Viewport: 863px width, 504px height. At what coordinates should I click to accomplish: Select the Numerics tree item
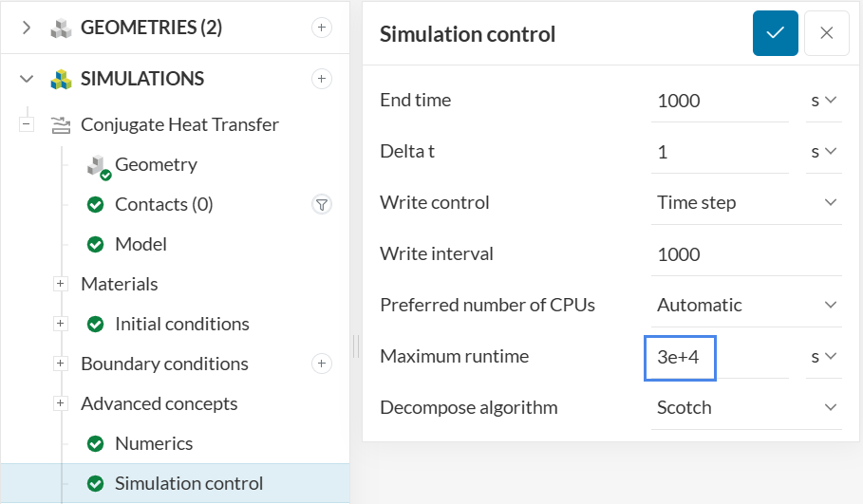153,443
